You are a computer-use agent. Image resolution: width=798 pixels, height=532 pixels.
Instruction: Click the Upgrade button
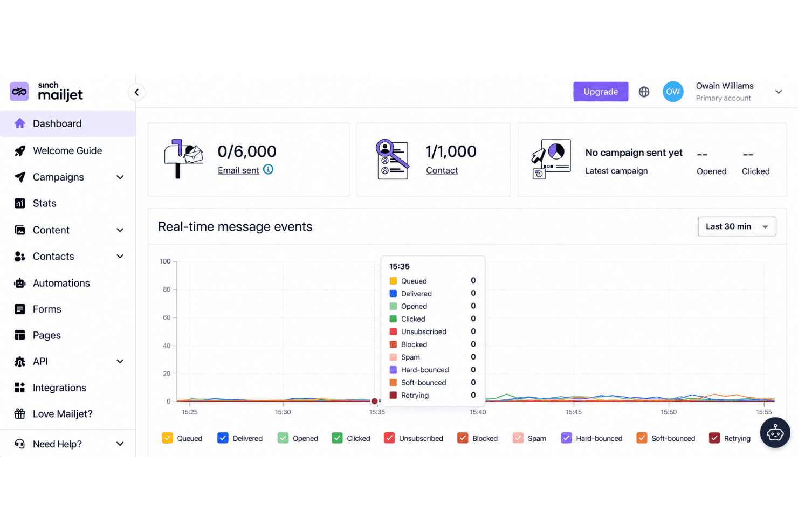tap(601, 92)
